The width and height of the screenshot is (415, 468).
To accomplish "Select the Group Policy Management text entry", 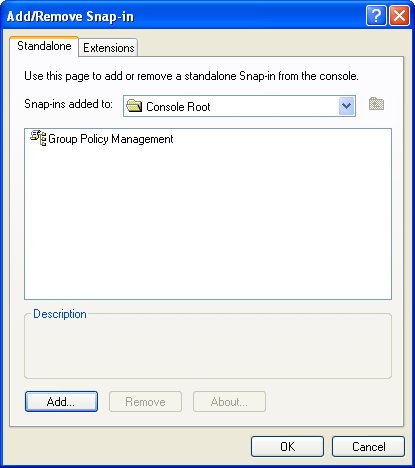I will pyautogui.click(x=111, y=139).
